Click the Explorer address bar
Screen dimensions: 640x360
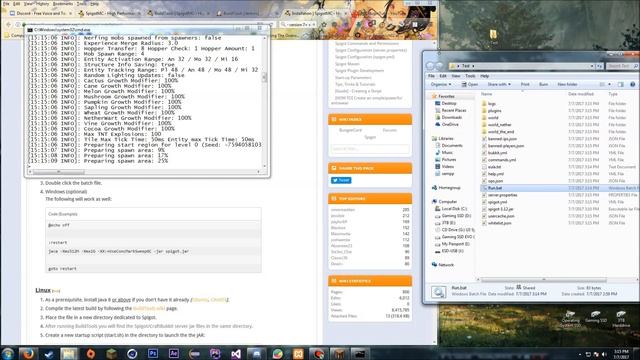pos(522,66)
